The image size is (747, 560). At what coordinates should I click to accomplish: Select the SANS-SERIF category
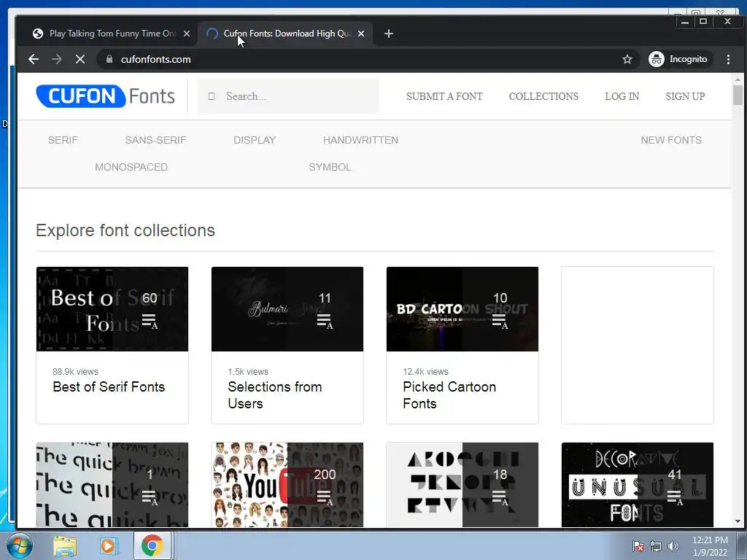155,140
